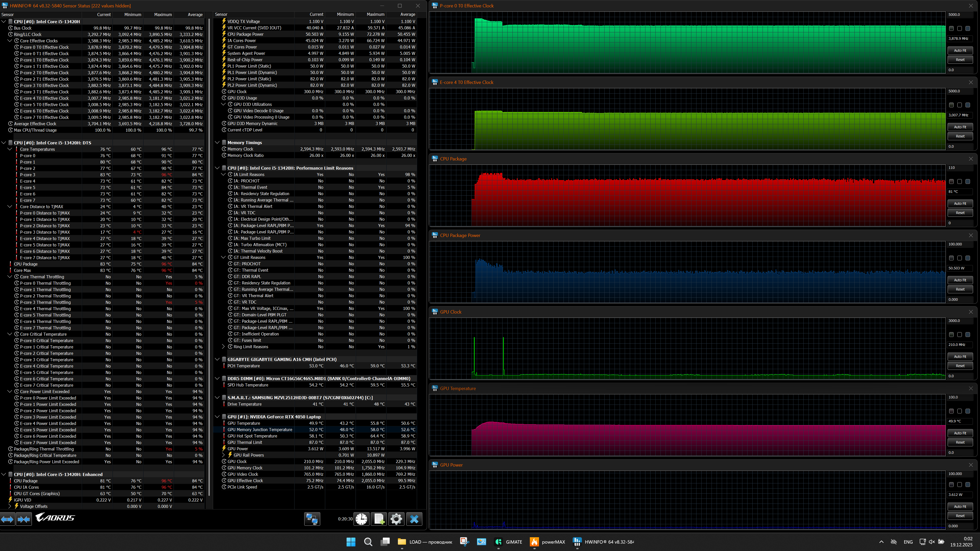Collapse the Core Effective Clocks group

click(10, 41)
